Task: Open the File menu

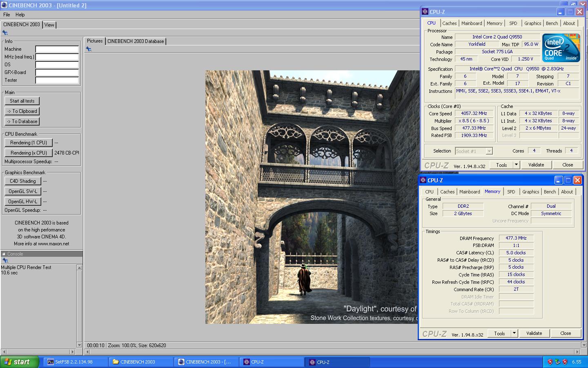Action: (x=7, y=15)
